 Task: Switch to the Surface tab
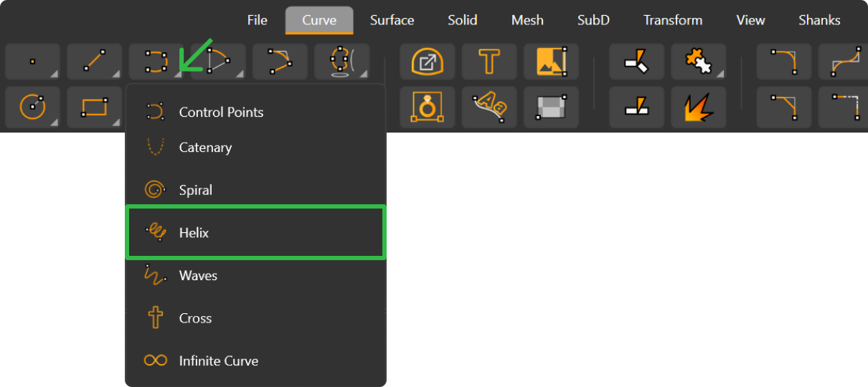392,20
